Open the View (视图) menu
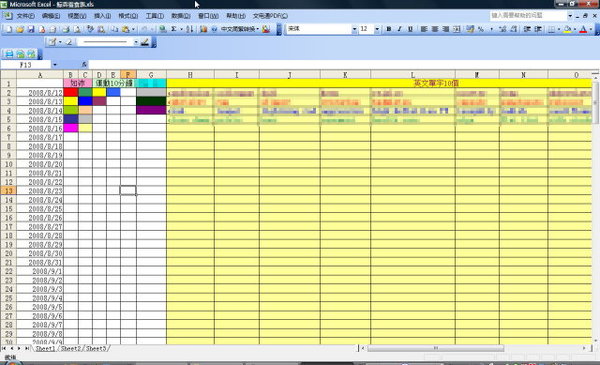This screenshot has height=365, width=600. point(77,16)
